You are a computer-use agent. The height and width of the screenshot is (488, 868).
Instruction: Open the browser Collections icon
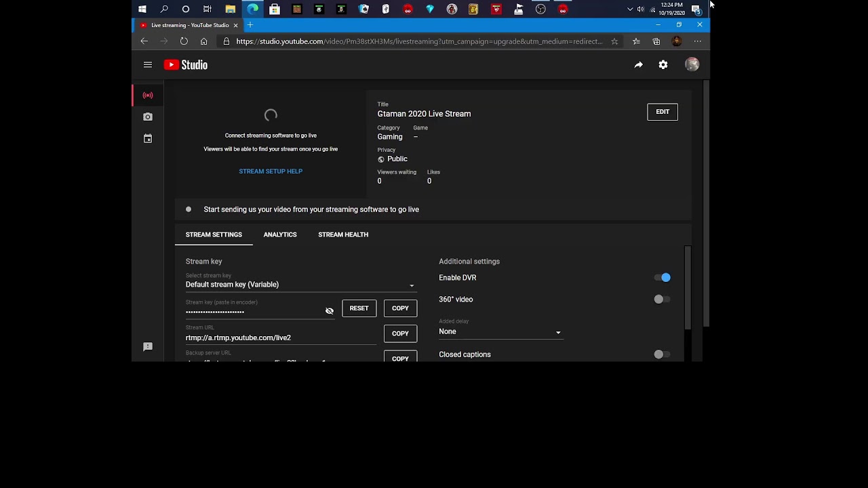[x=656, y=41]
